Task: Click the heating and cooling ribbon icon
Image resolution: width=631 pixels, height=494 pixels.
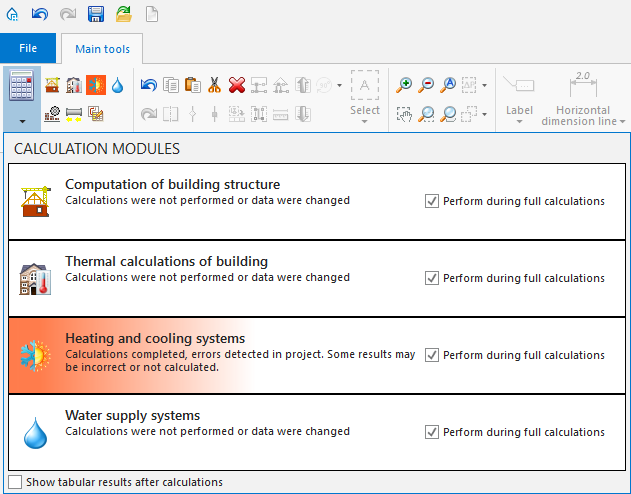Action: point(96,85)
